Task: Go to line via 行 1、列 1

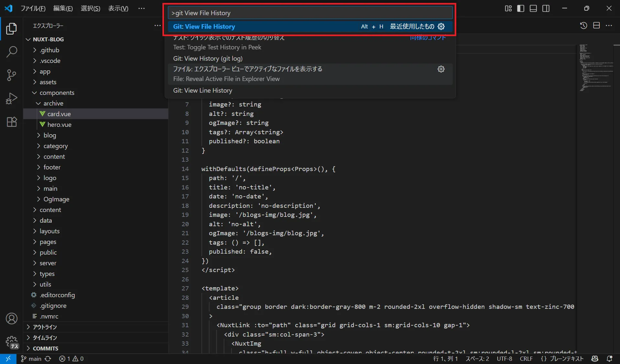Action: click(445, 359)
